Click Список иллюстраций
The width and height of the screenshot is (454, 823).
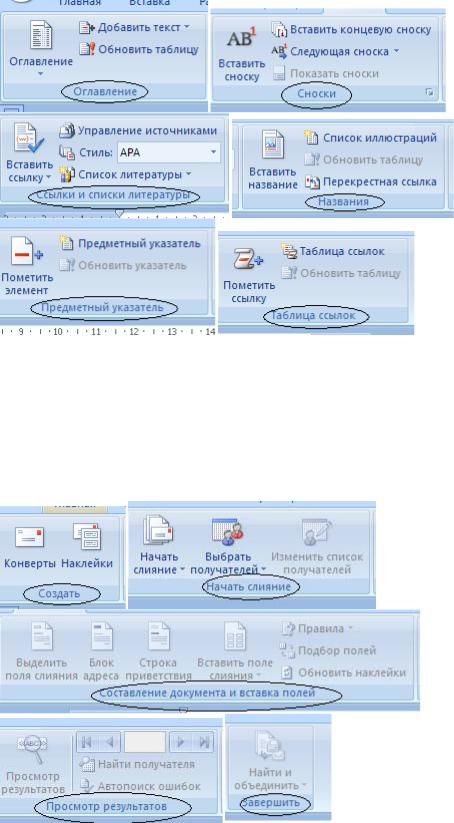click(x=371, y=138)
